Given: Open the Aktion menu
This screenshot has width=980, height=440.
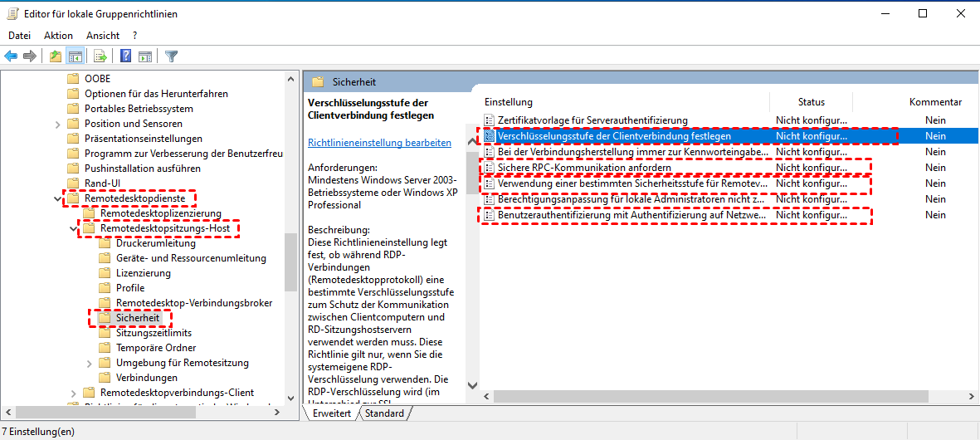Looking at the screenshot, I should (x=58, y=36).
